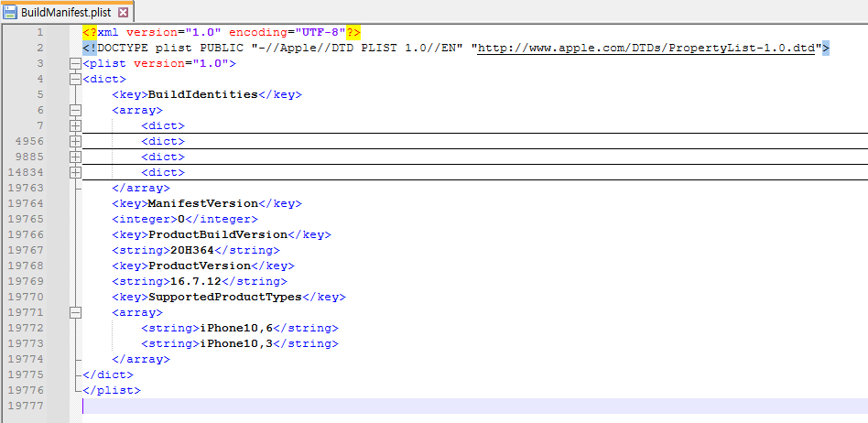This screenshot has height=423, width=868.
Task: Collapse the BuildIdentities array on line 6
Action: pyautogui.click(x=75, y=110)
